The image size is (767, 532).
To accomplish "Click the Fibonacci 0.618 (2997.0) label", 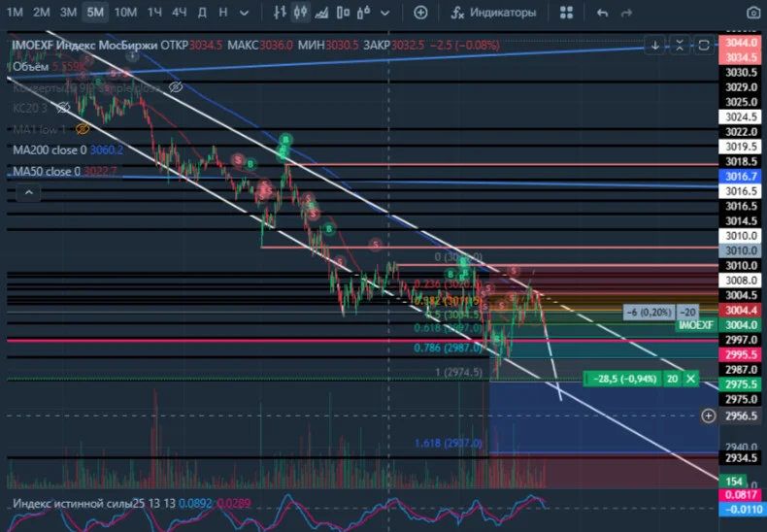I will tap(448, 328).
